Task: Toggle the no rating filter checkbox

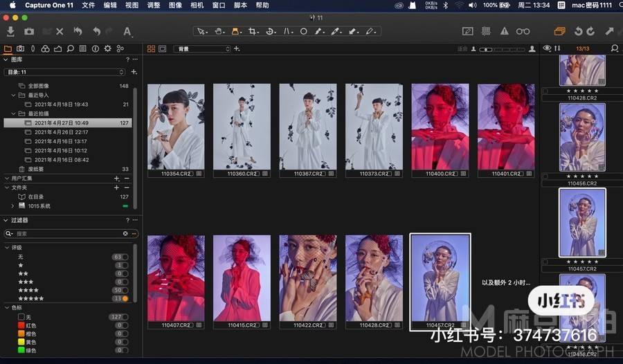Action: point(125,257)
